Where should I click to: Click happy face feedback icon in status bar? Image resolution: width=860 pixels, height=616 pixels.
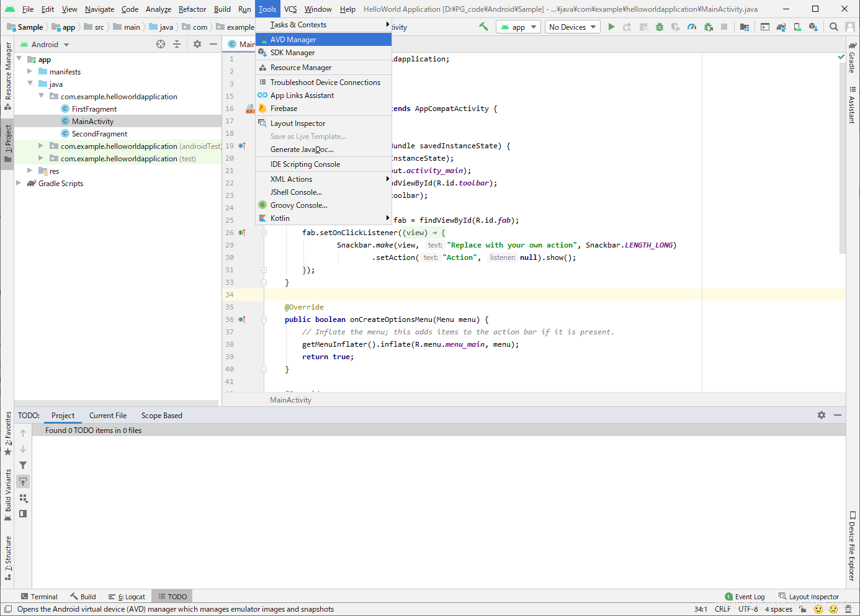pyautogui.click(x=818, y=609)
